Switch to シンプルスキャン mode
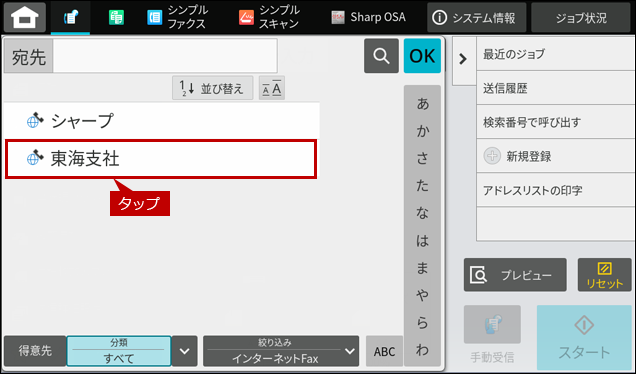The height and width of the screenshot is (374, 636). click(269, 17)
